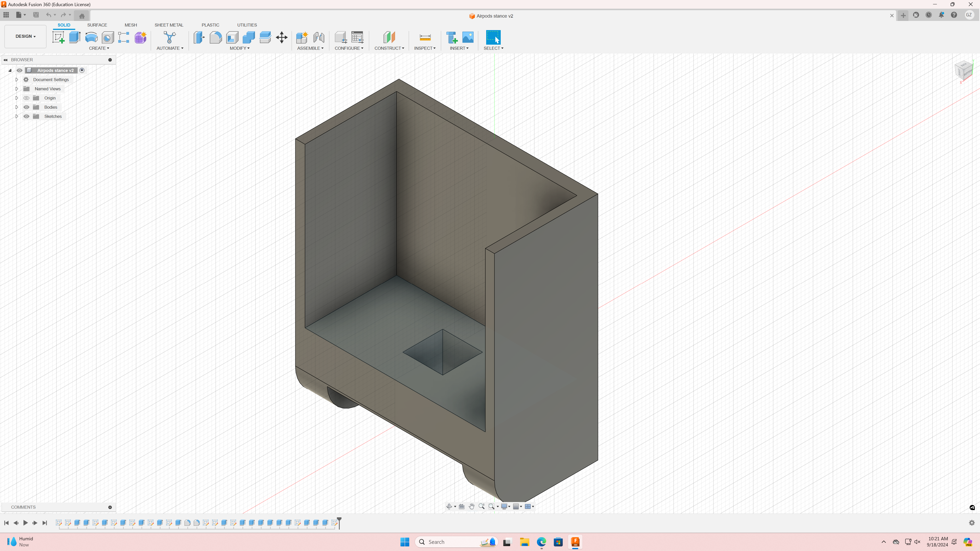Click the Insert Canvas image icon
The image size is (980, 551).
click(468, 37)
